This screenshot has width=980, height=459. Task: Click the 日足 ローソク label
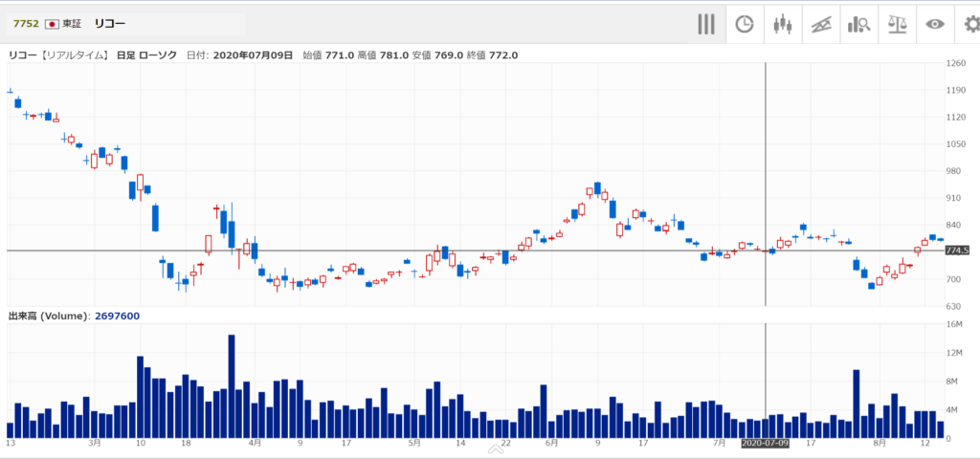pos(146,55)
